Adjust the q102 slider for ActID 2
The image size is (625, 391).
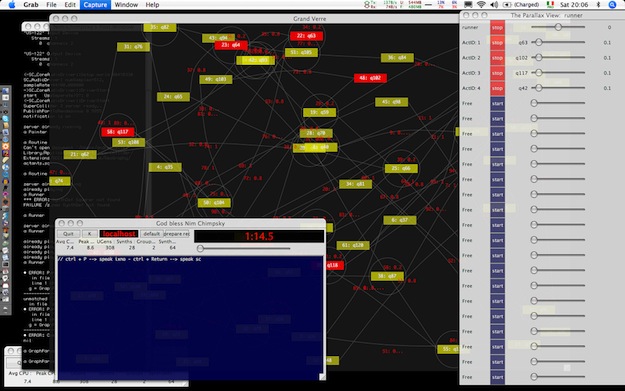pyautogui.click(x=558, y=57)
